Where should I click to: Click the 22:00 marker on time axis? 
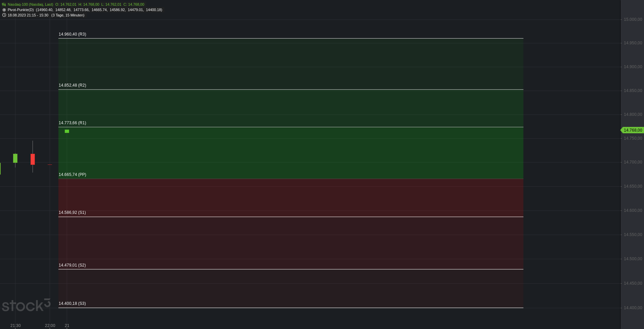(50, 326)
